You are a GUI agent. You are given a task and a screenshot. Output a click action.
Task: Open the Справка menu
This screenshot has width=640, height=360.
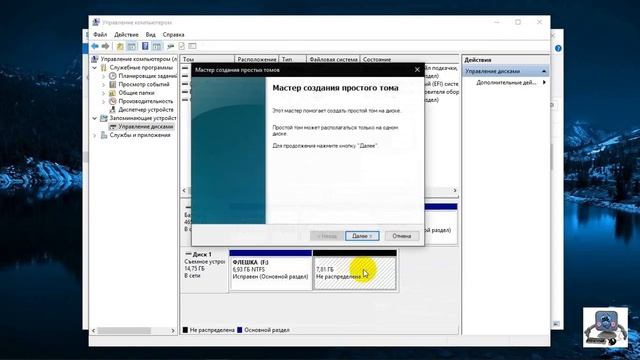point(173,35)
